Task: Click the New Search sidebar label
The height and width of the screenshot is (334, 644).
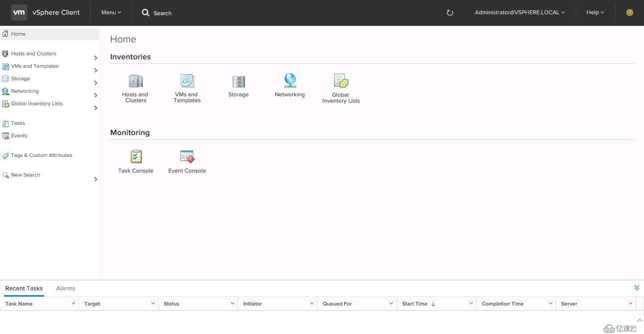Action: pos(25,175)
